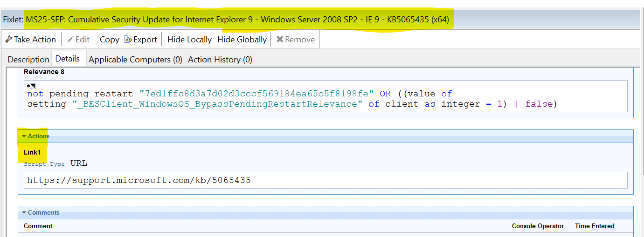Collapse the Actions section
This screenshot has height=237, width=644.
tap(24, 136)
